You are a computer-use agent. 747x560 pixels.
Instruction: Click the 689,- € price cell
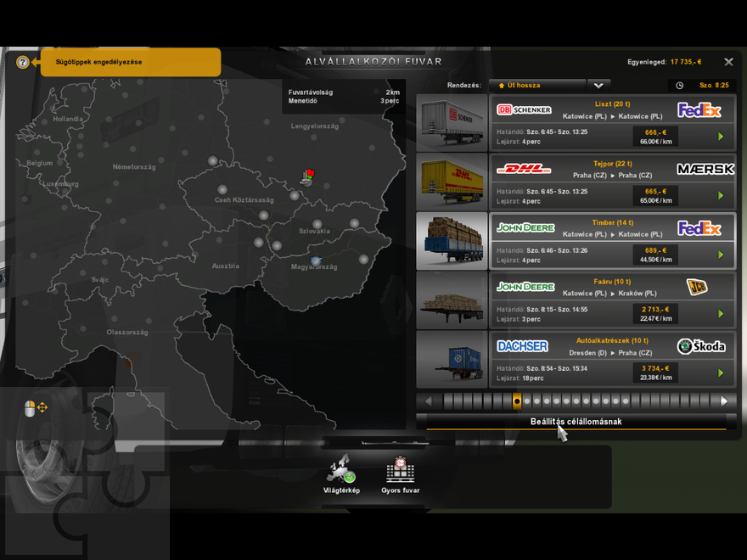655,255
